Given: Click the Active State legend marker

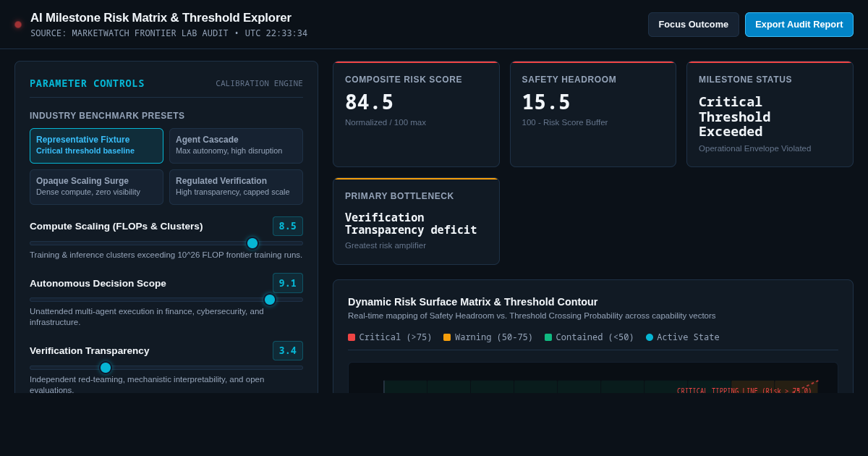Looking at the screenshot, I should 650,337.
